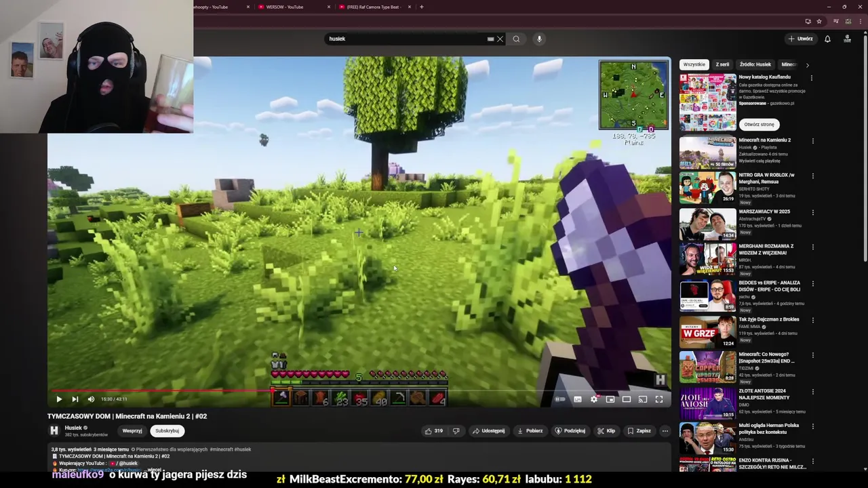This screenshot has height=488, width=868.
Task: Open player settings gear icon
Action: click(x=594, y=399)
